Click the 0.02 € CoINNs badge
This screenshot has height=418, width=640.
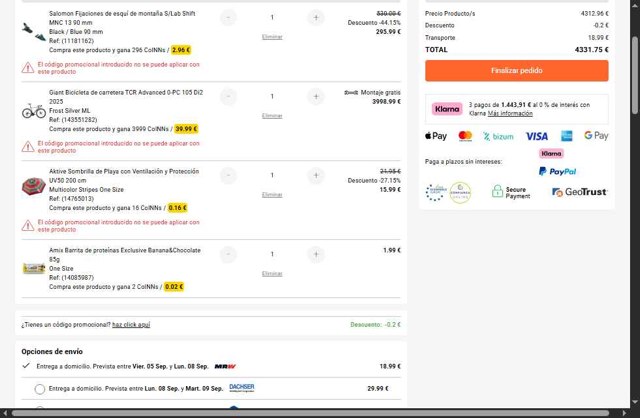[x=174, y=287]
